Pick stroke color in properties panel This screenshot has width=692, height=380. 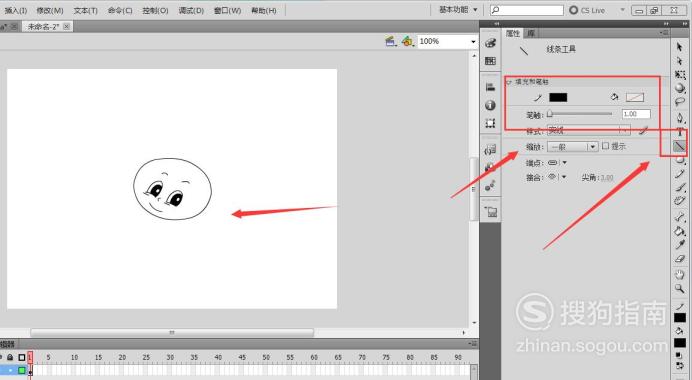point(558,97)
